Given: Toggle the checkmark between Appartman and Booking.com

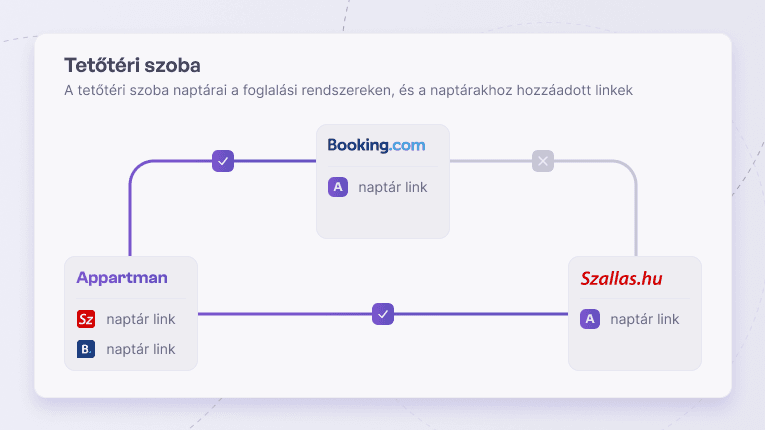Looking at the screenshot, I should click(223, 161).
